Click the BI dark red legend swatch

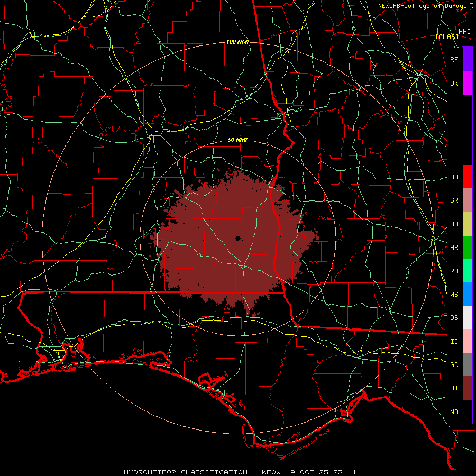coord(467,388)
